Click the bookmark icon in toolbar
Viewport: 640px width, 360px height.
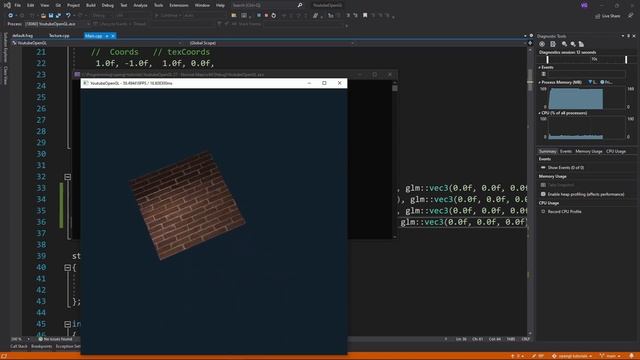(x=365, y=16)
